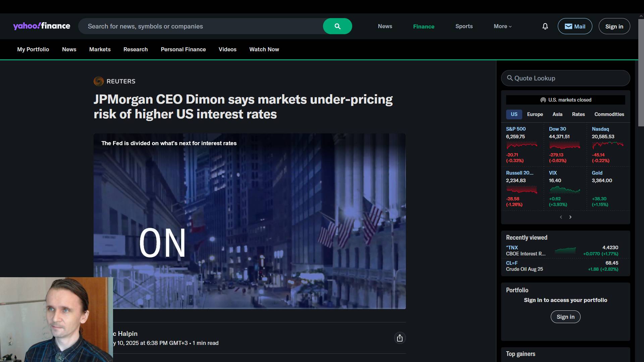
Task: Select the Rates markets tab
Action: pyautogui.click(x=578, y=114)
